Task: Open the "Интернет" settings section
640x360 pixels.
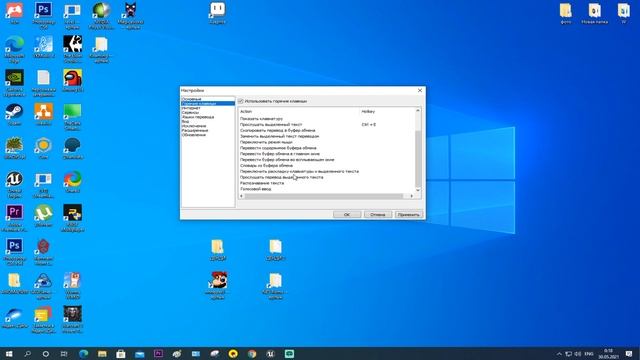Action: point(191,108)
